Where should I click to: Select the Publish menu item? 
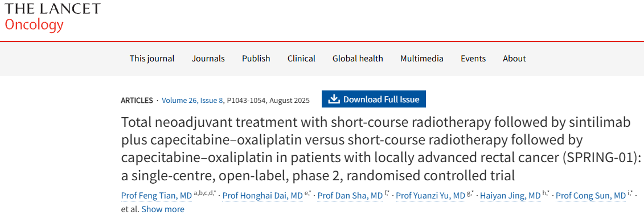256,59
